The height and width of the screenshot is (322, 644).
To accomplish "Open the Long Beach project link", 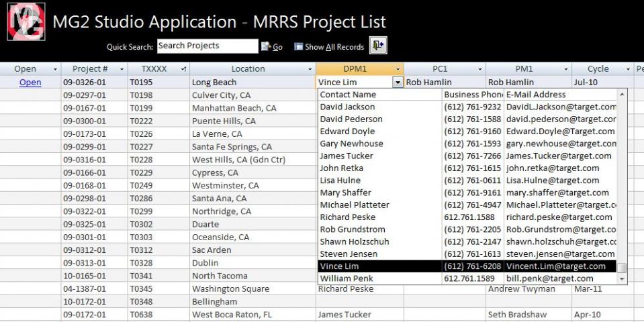I will pos(30,82).
